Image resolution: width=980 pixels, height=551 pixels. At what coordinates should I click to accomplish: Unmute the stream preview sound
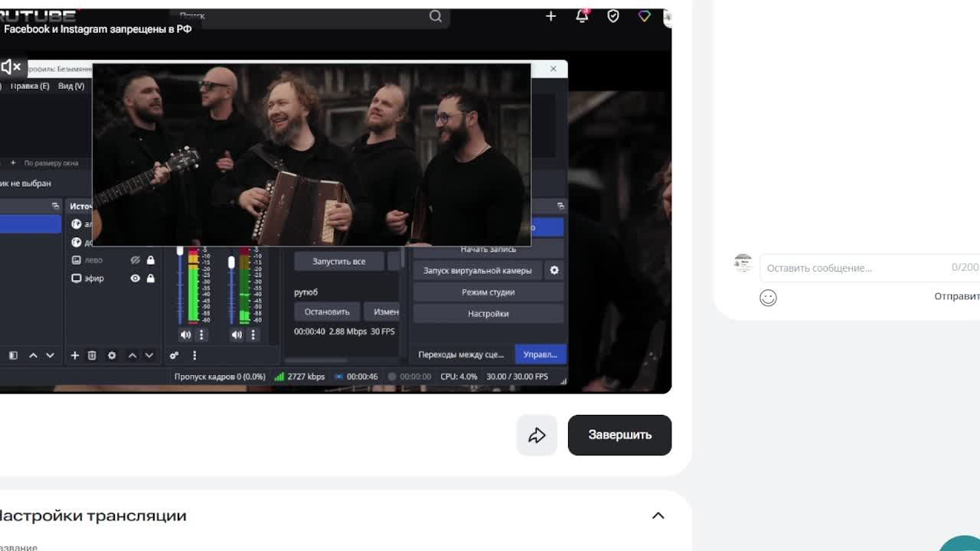(11, 67)
